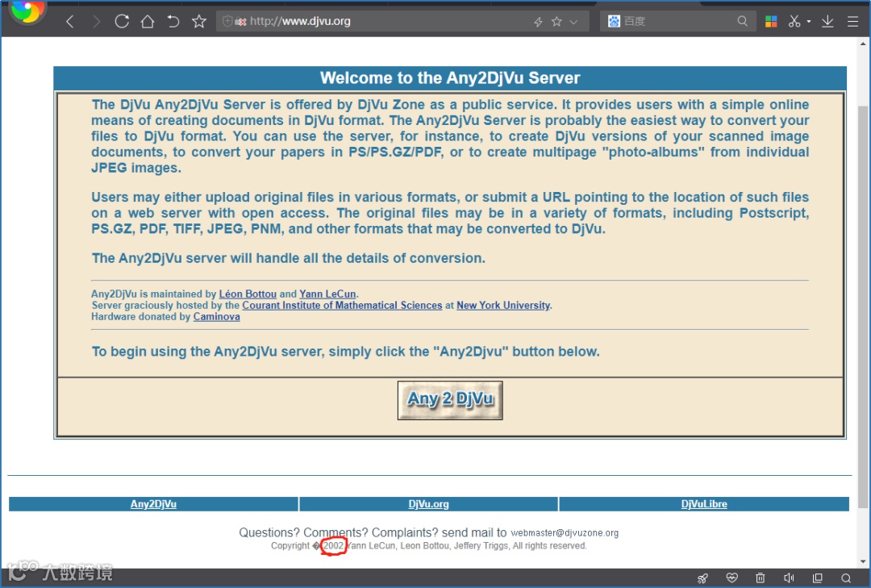871x588 pixels.
Task: Click the scrollbar up arrow
Action: (863, 43)
